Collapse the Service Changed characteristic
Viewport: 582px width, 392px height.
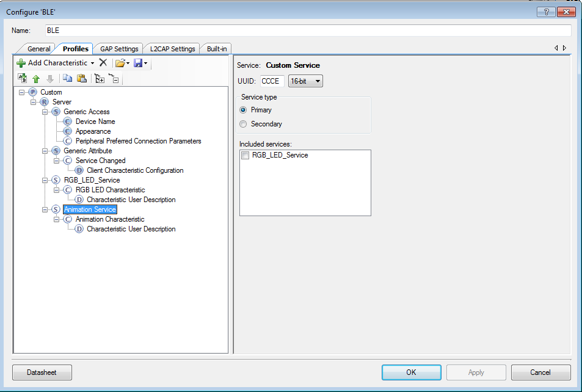click(56, 161)
